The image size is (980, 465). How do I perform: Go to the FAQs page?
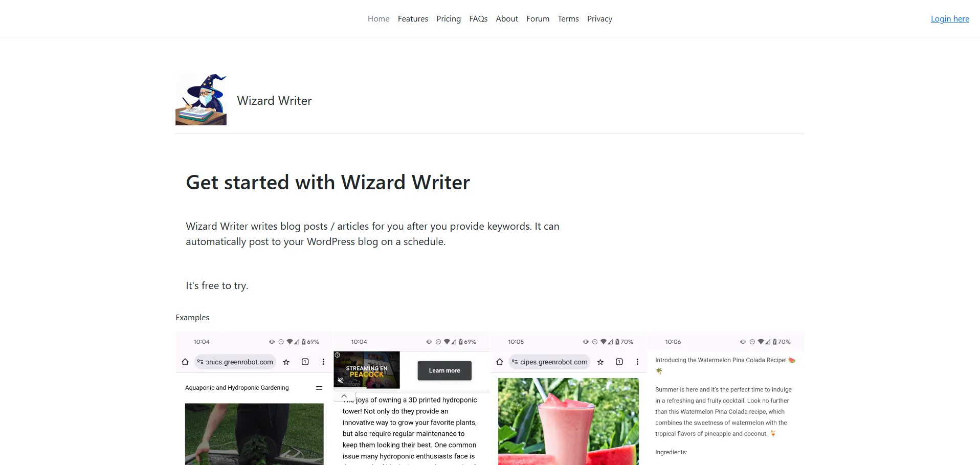tap(478, 19)
